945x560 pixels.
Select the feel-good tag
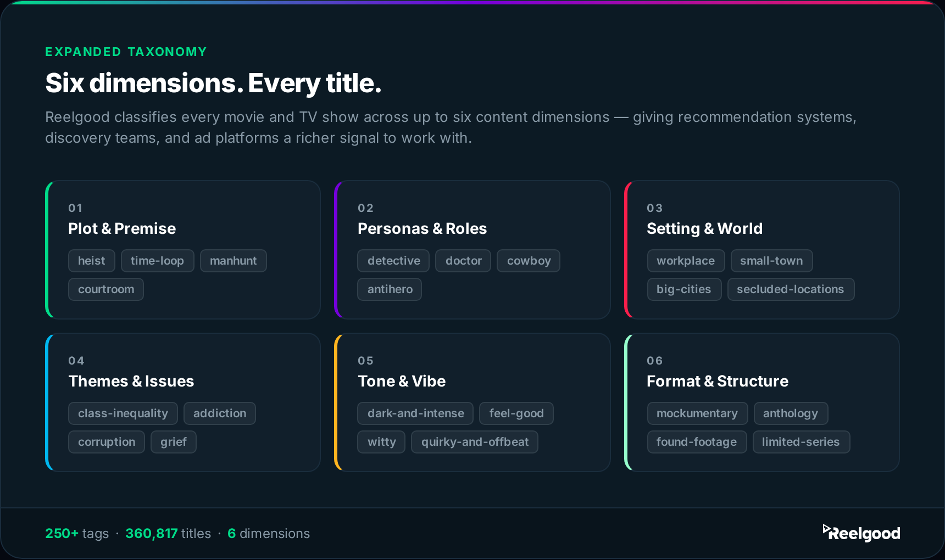(x=516, y=413)
